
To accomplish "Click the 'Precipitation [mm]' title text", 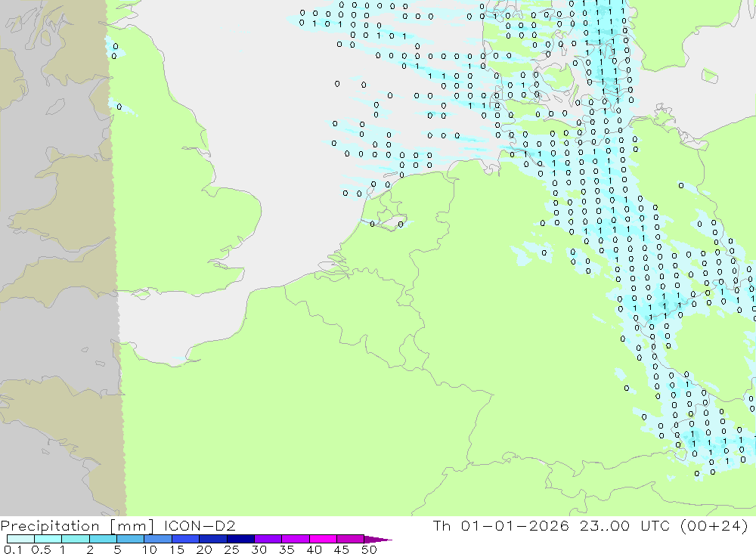I will coord(77,526).
